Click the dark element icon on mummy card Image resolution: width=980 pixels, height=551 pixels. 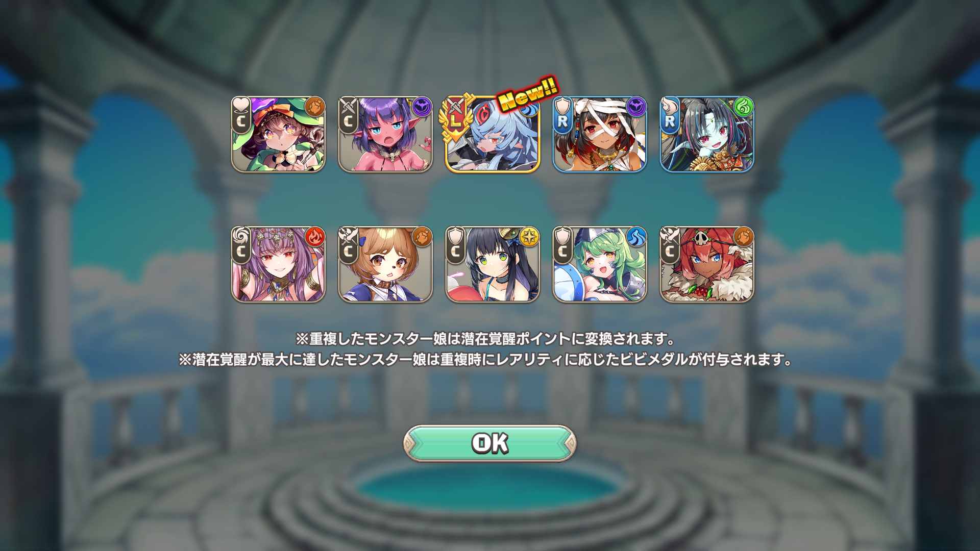click(x=636, y=107)
